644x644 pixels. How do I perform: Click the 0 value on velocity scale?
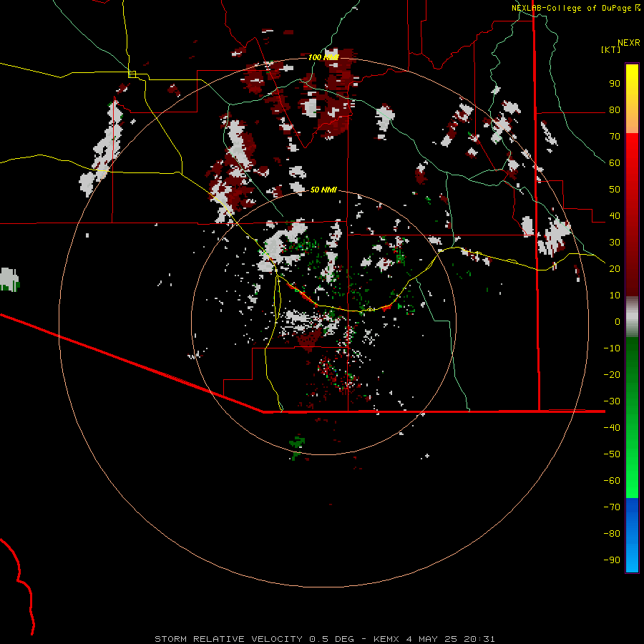pyautogui.click(x=618, y=322)
